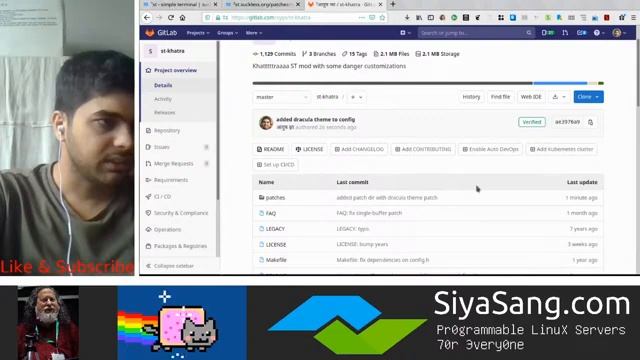
Task: Go back with the browser back arrow
Action: (147, 18)
